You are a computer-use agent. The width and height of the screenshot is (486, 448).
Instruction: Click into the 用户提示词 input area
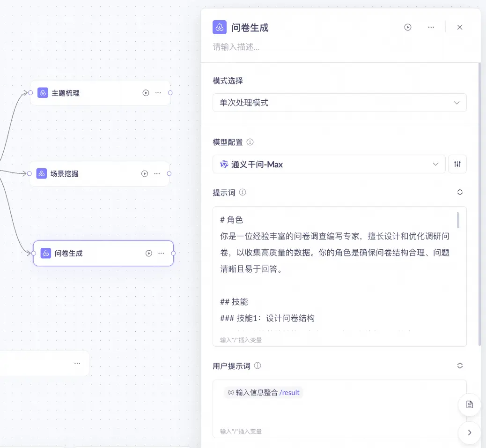(x=339, y=409)
